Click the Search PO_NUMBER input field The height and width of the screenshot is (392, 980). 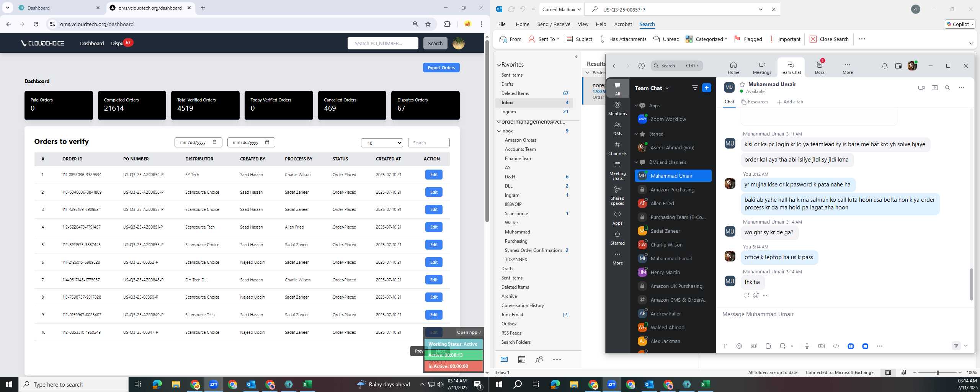coord(383,43)
